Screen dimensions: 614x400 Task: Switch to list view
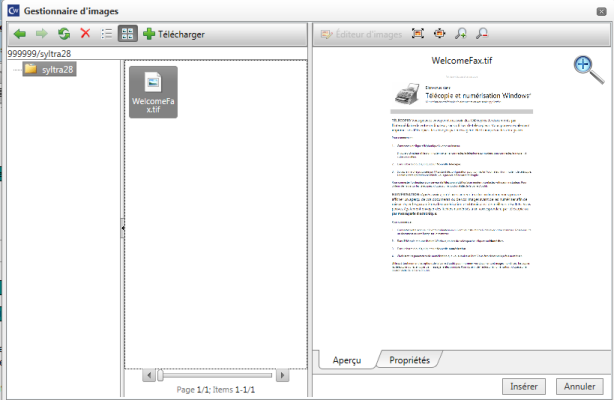(x=107, y=34)
